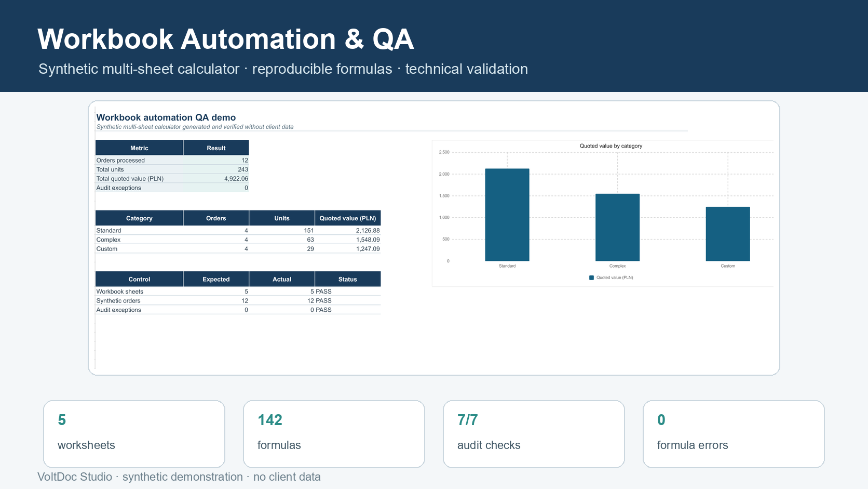
Task: Click the 5 worksheets summary card
Action: 134,434
